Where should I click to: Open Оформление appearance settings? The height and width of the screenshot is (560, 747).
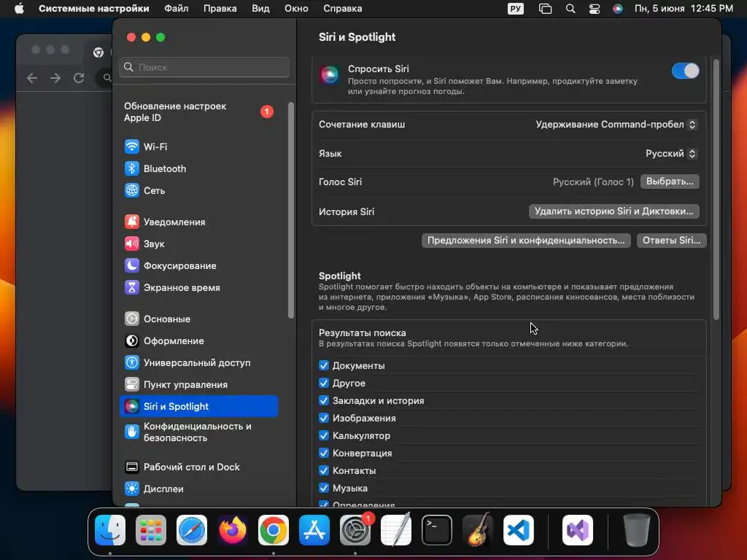[198, 341]
